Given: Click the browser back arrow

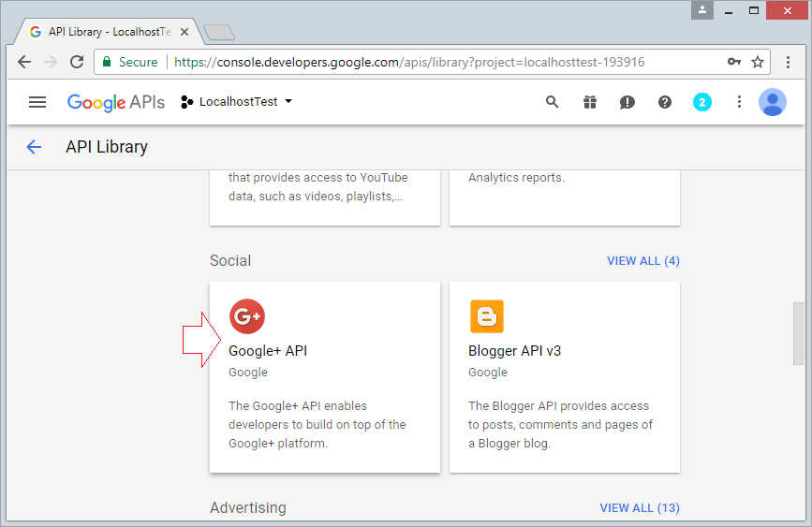Looking at the screenshot, I should click(x=24, y=62).
